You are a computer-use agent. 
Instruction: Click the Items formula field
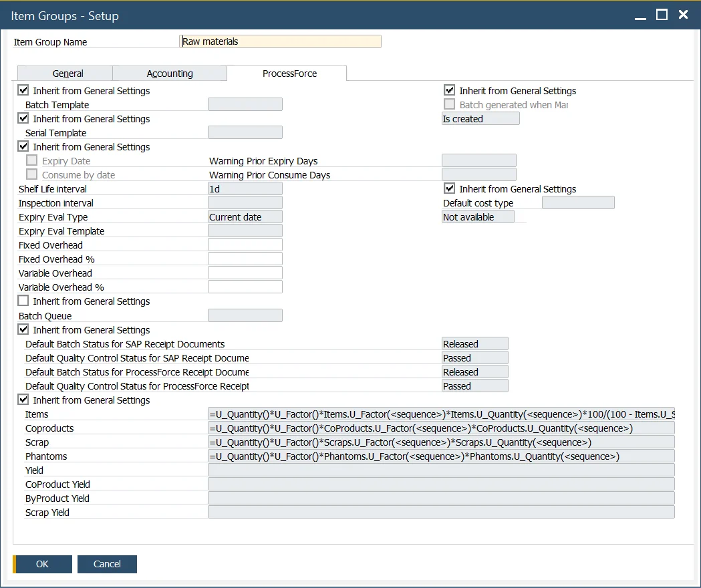441,414
